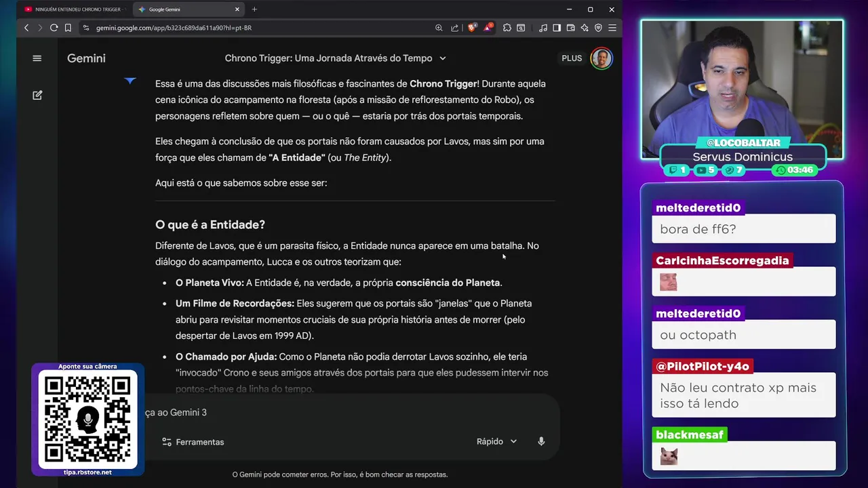This screenshot has width=868, height=488.
Task: Click "Aqui está o que sabemos" line
Action: (x=241, y=183)
